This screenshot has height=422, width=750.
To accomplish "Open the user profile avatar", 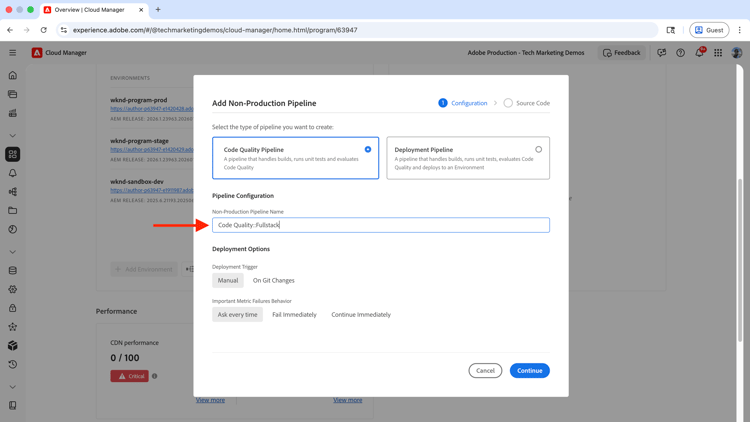I will click(x=737, y=53).
